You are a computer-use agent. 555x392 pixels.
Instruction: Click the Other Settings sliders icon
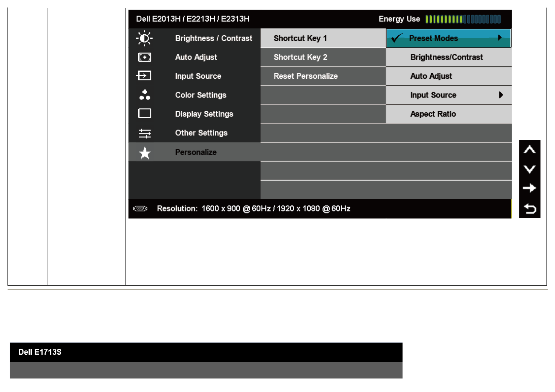145,133
